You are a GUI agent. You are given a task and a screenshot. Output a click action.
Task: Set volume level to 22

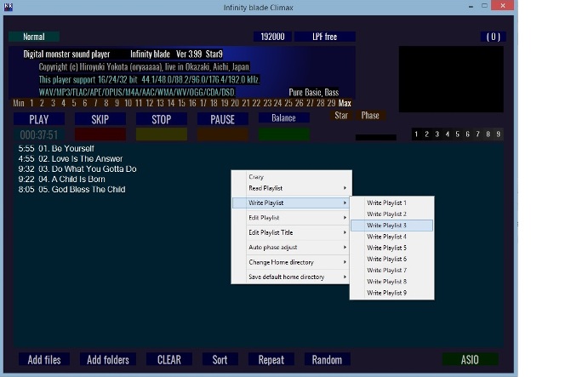pos(256,103)
